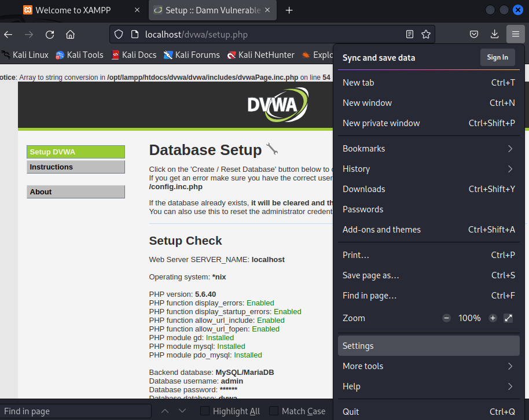Choose New window from the menu
Screen dimensions: 529x420
pyautogui.click(x=428, y=103)
